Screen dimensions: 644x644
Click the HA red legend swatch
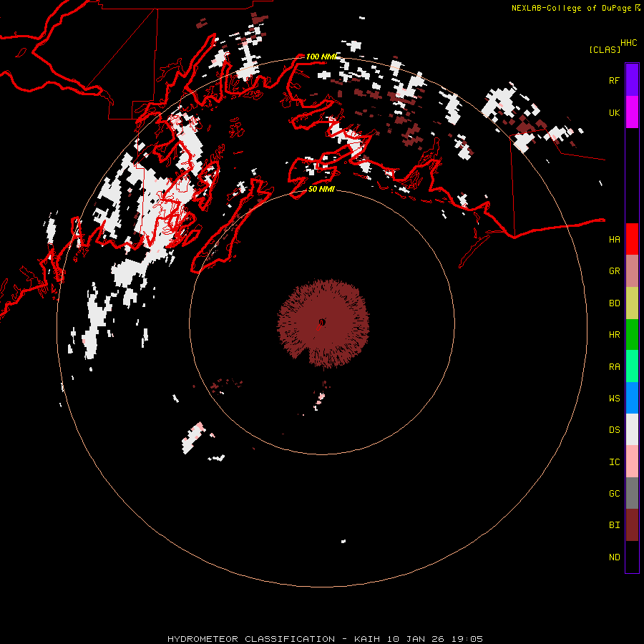click(x=632, y=239)
